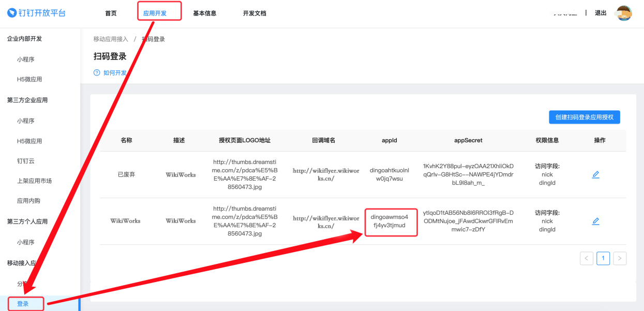Viewport: 644px width, 311px height.
Task: Click the pencil icon for appId dingoawmso4fj4yv3tjmud
Action: pyautogui.click(x=595, y=221)
